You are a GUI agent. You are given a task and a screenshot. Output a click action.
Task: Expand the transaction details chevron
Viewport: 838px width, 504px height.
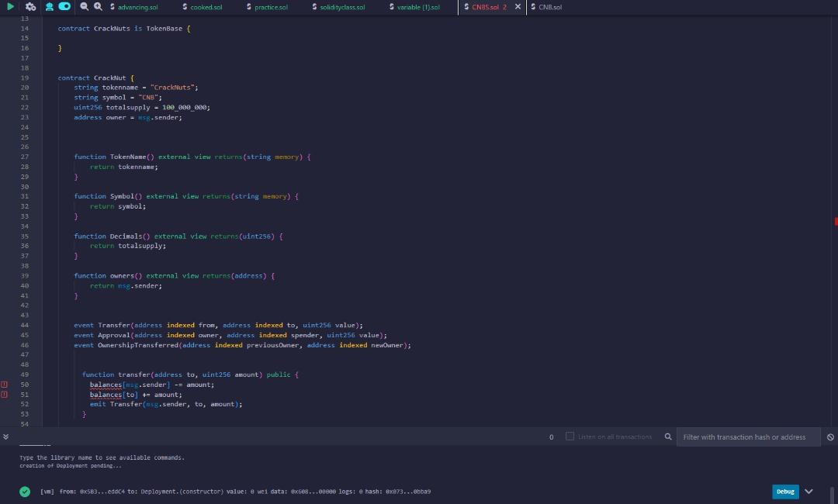(x=809, y=492)
